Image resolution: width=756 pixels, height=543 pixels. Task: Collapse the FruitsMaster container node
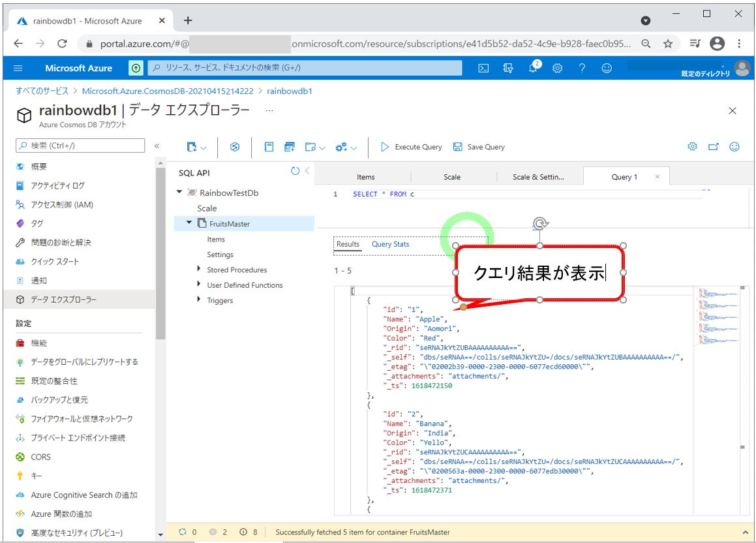point(189,223)
